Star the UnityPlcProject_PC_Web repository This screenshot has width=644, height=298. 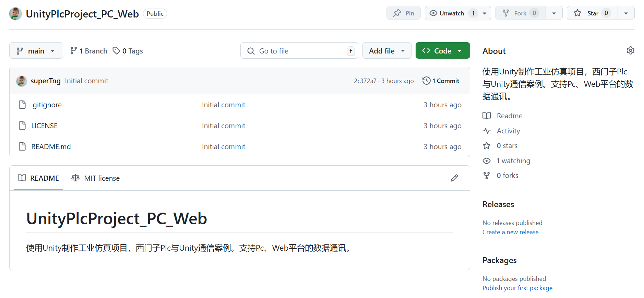click(x=592, y=13)
